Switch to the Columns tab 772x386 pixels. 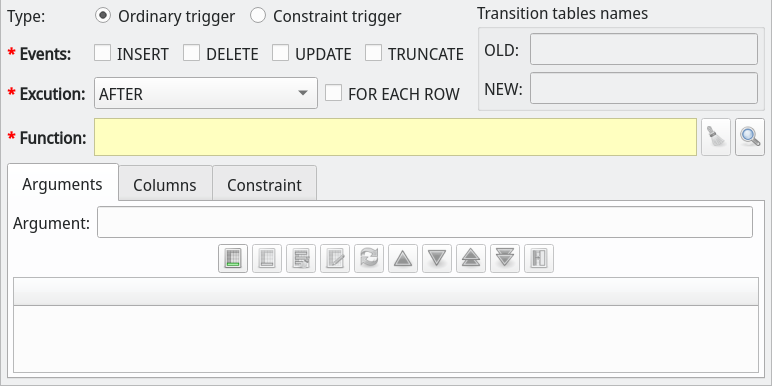[165, 185]
